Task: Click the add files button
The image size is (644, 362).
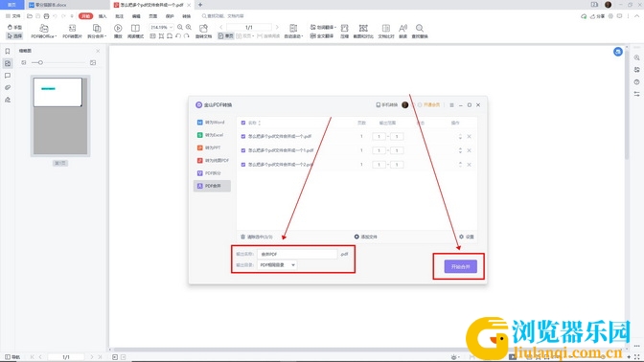Action: [x=365, y=237]
